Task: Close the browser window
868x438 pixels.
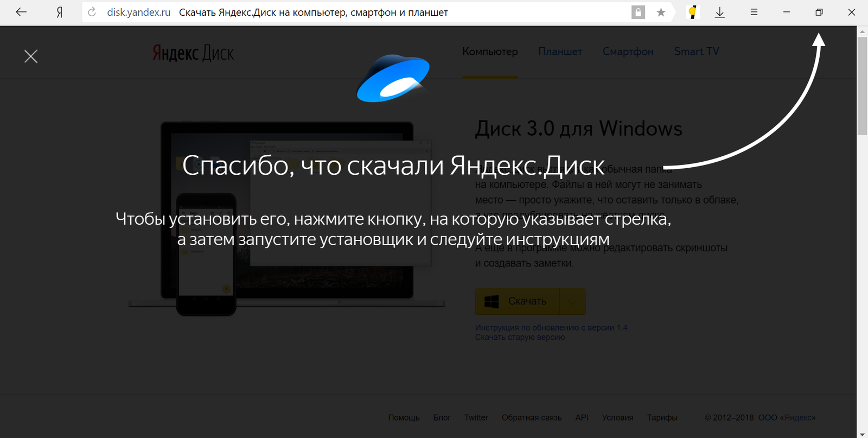Action: pos(852,12)
